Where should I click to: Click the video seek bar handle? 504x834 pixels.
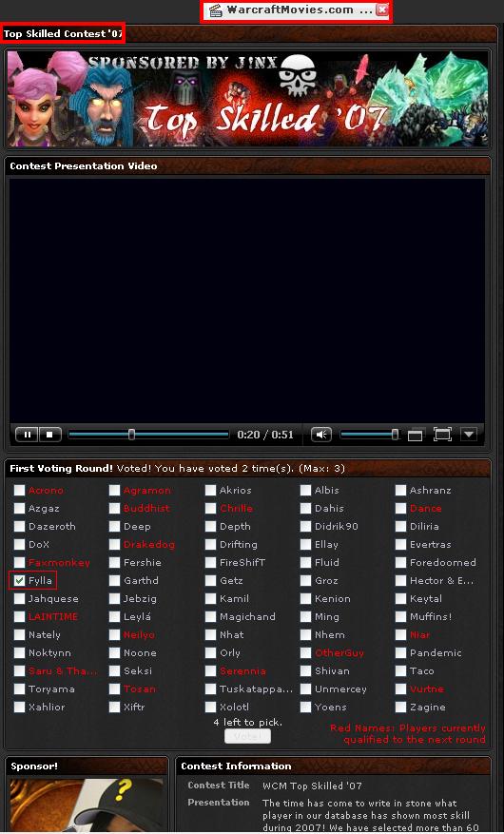click(131, 435)
